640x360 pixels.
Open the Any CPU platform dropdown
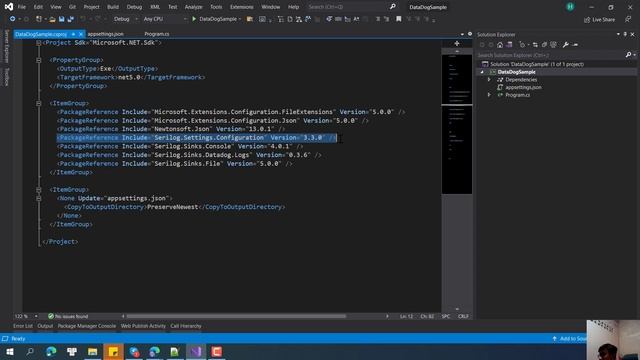tap(165, 19)
